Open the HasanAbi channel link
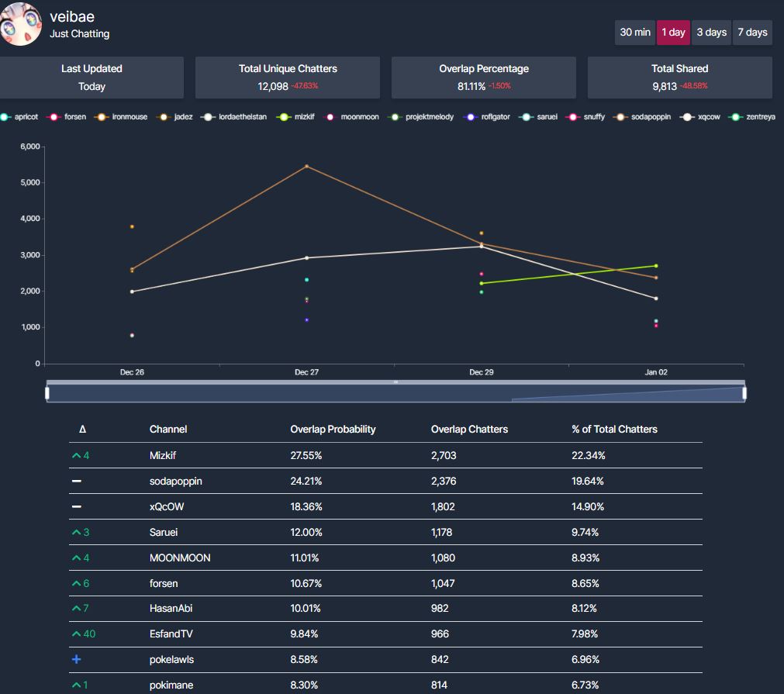The width and height of the screenshot is (784, 694). (x=171, y=608)
